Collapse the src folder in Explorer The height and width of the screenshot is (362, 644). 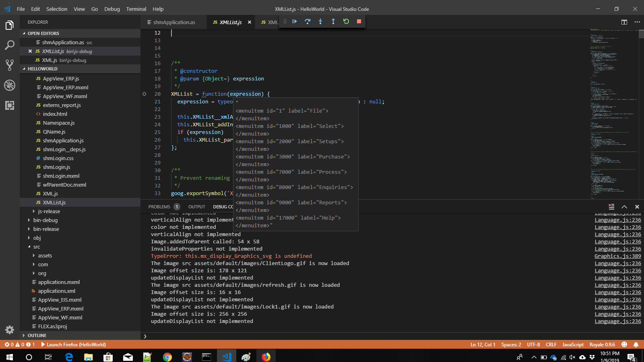coord(36,247)
